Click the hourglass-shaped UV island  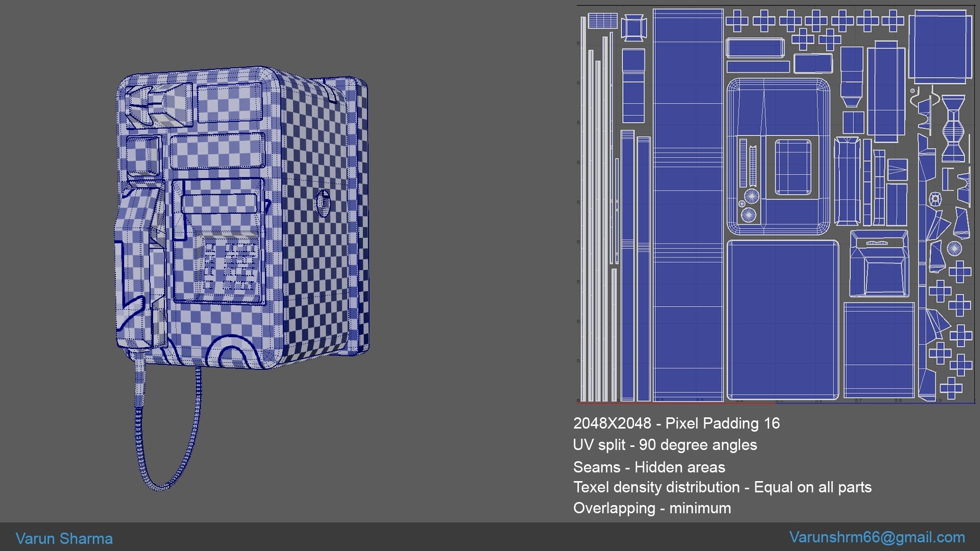pos(953,129)
